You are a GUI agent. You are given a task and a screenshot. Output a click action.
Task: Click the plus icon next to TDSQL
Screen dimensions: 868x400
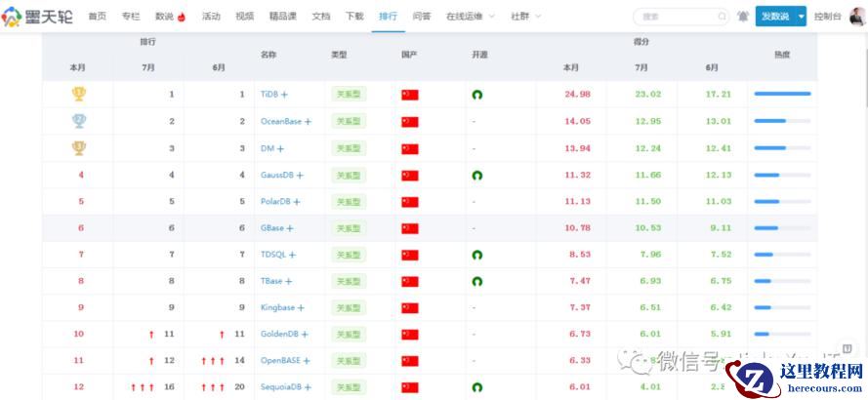[292, 255]
